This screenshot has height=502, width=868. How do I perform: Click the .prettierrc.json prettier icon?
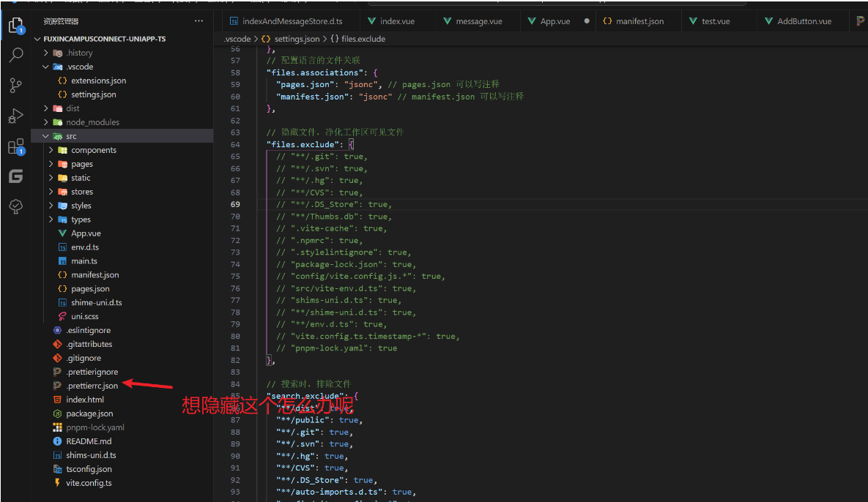click(57, 386)
